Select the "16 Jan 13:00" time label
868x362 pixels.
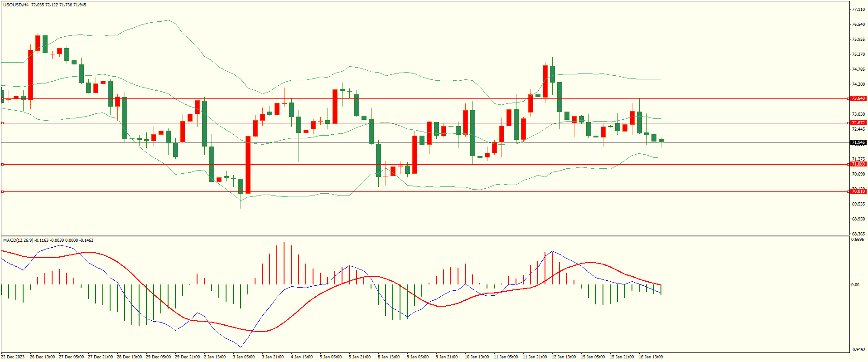651,357
